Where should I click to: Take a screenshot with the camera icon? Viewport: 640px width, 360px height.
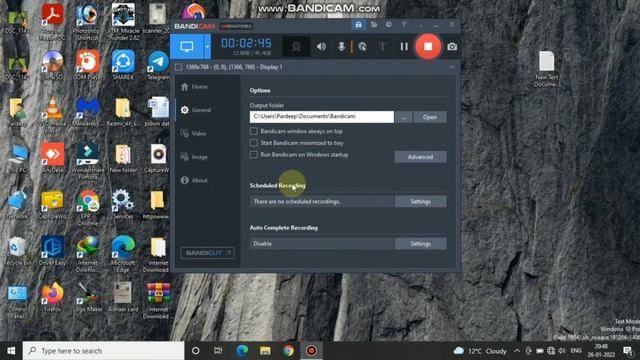click(x=452, y=47)
